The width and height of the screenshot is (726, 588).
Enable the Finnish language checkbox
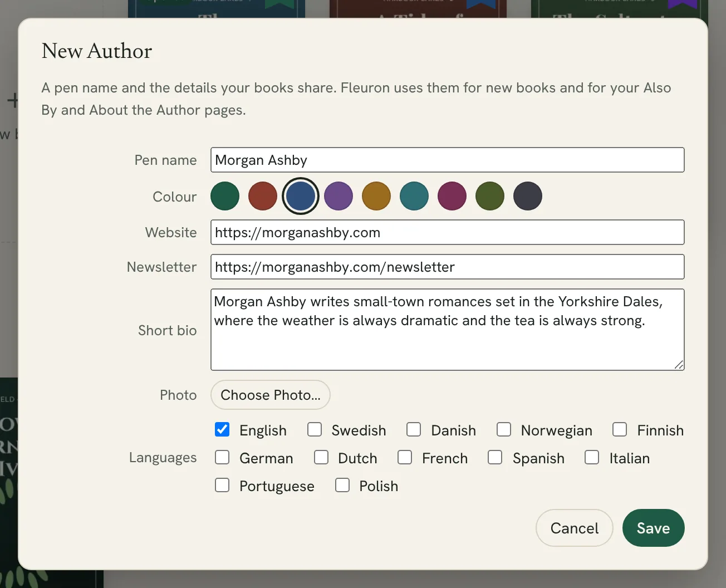click(620, 429)
